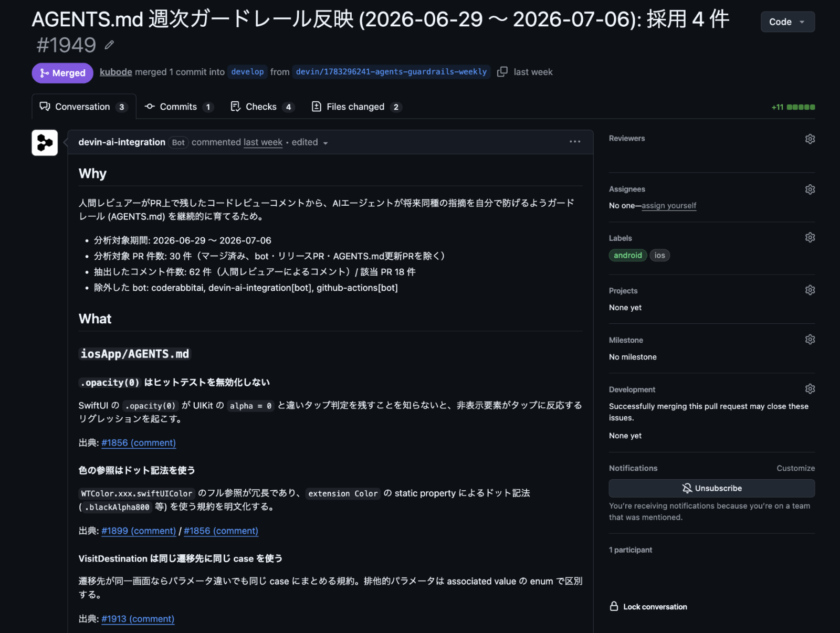This screenshot has width=840, height=633.
Task: Click the Merged status badge
Action: (x=62, y=73)
